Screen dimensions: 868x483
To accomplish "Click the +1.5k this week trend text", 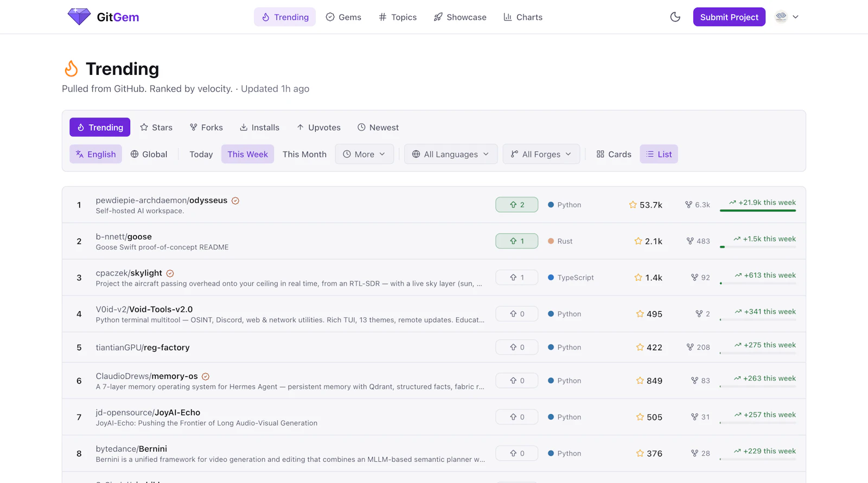I will pos(769,239).
